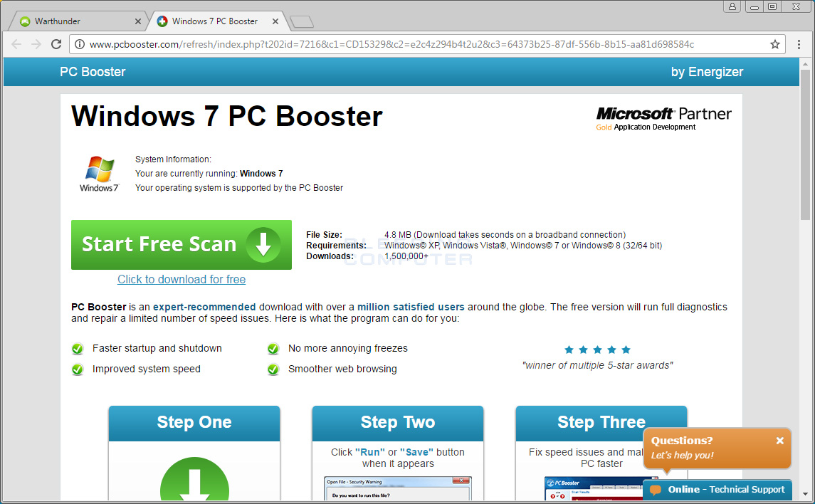Click the green check beside Improved system speed
This screenshot has height=504, width=815.
[78, 369]
